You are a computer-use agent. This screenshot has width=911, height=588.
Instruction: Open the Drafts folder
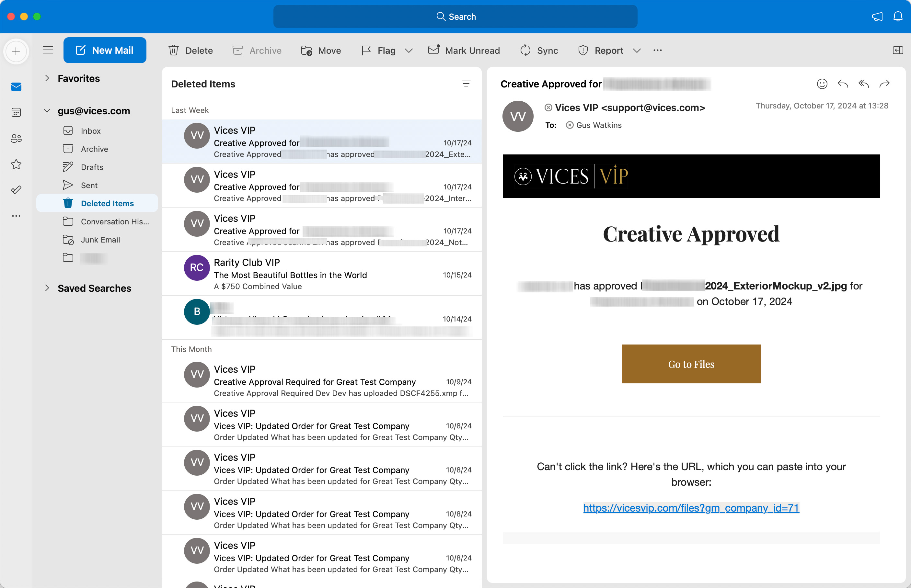coord(97,167)
